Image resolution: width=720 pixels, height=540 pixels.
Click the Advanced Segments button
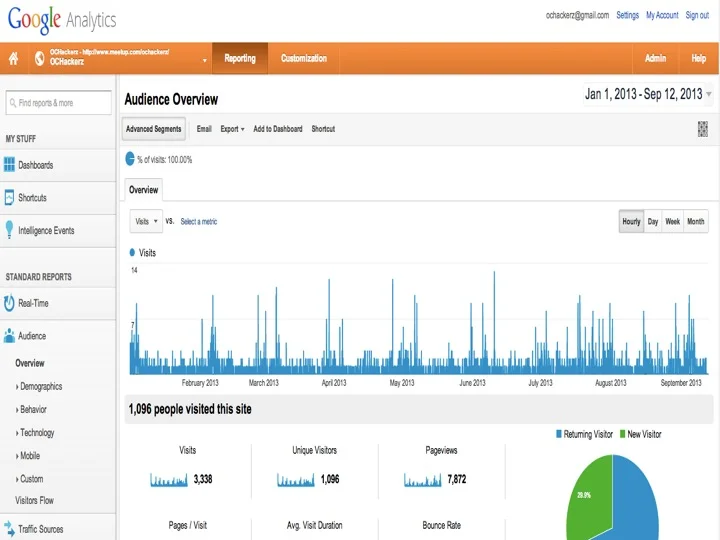153,129
